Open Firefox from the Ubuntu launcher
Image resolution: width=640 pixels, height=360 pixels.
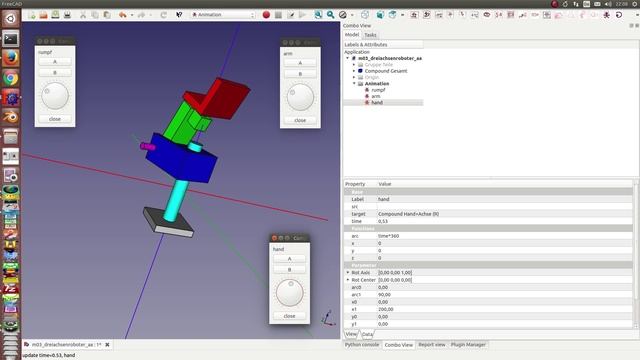click(x=11, y=58)
